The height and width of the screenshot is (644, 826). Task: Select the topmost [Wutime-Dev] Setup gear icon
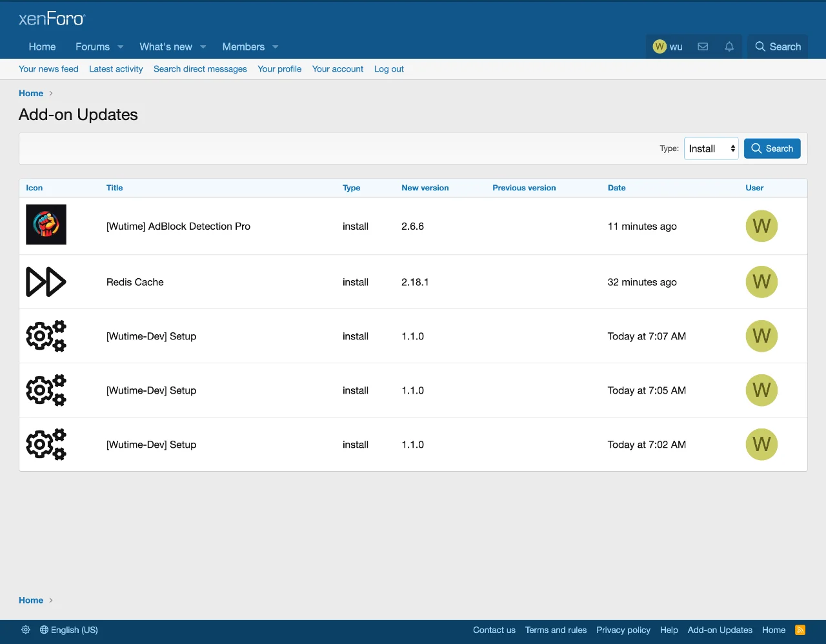[46, 336]
